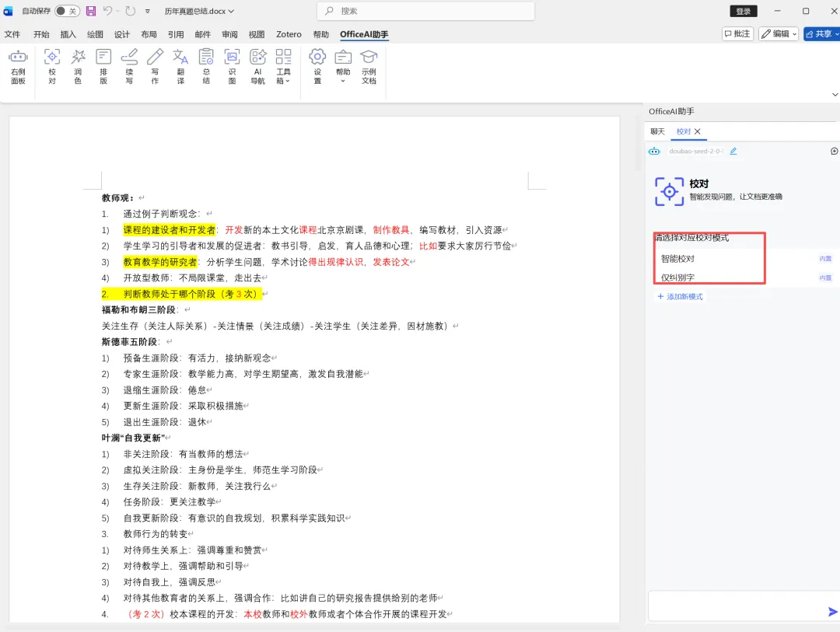Collapse the ribbon with the chevron
Image resolution: width=840 pixels, height=632 pixels.
(x=835, y=95)
